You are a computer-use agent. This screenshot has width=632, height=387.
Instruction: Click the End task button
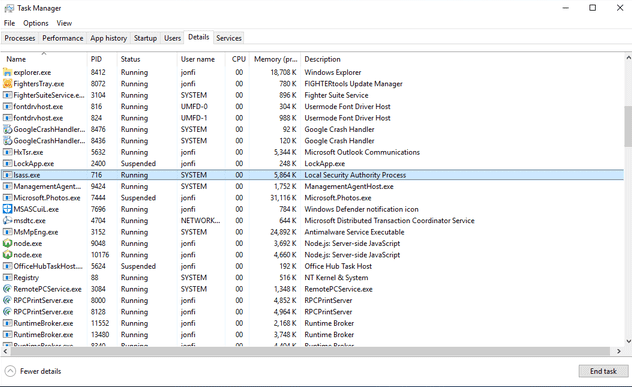(603, 371)
